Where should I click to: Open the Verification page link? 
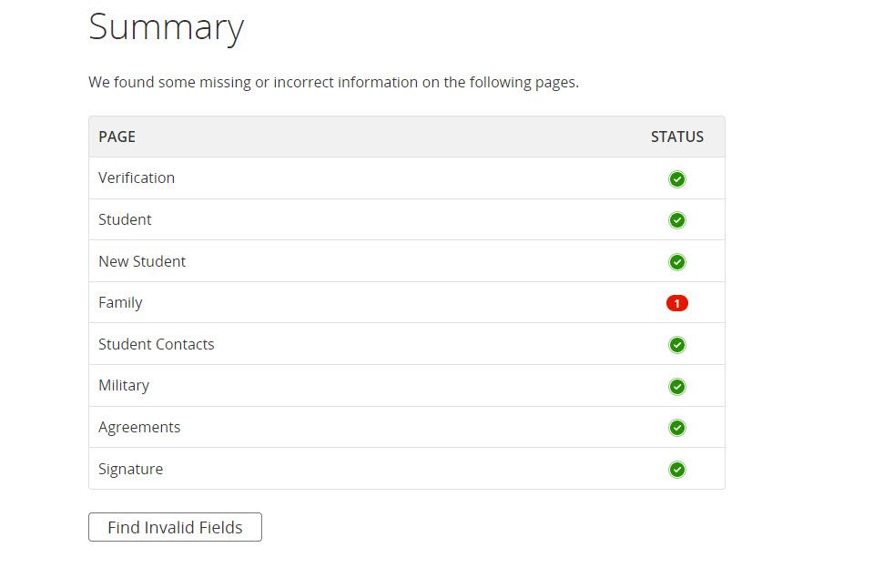coord(137,177)
